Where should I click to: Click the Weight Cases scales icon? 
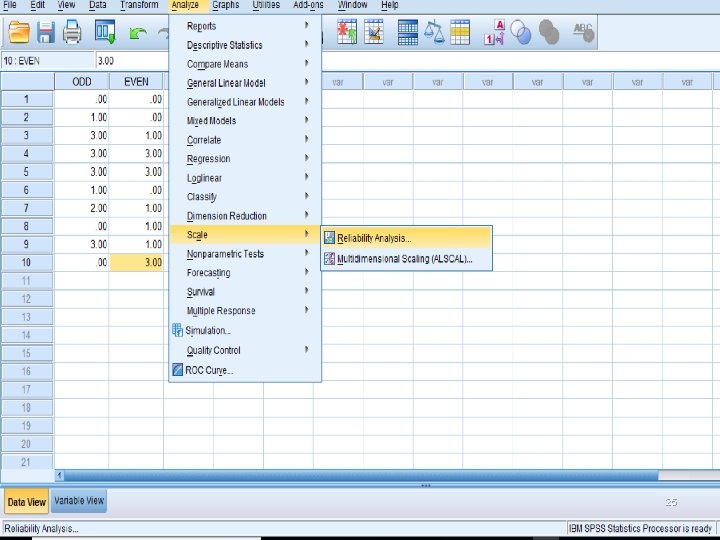point(434,32)
